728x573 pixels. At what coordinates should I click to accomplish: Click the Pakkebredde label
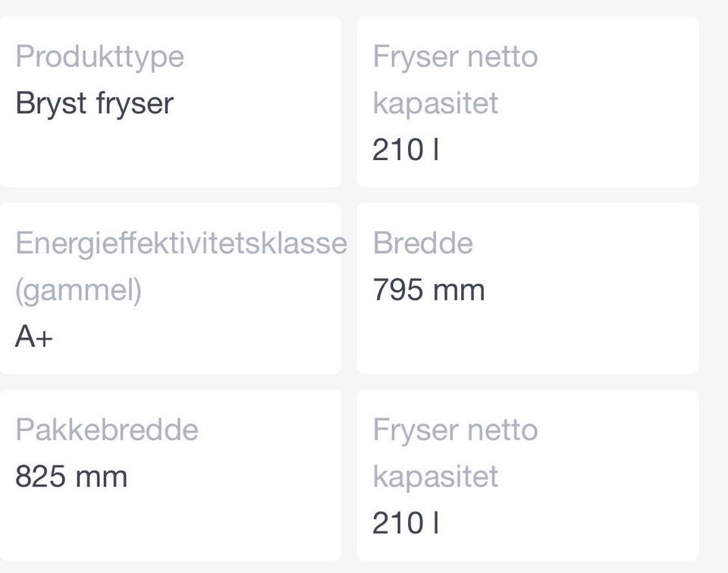click(106, 430)
